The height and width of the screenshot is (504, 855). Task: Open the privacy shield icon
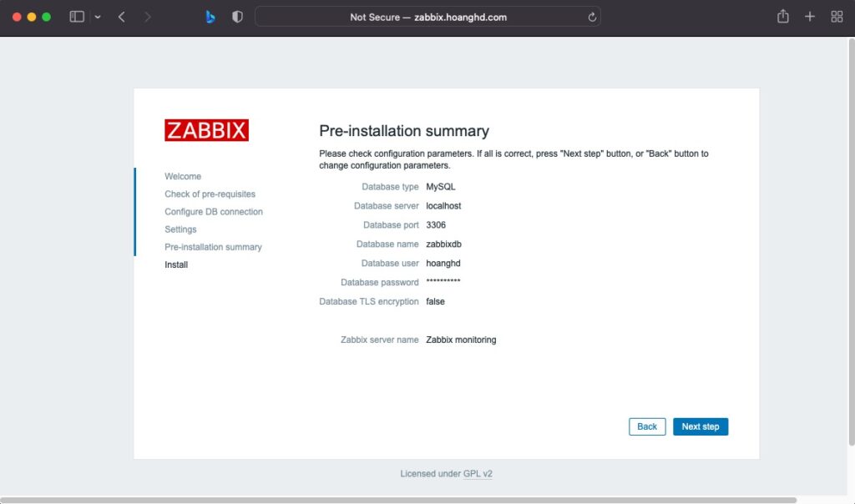click(237, 17)
